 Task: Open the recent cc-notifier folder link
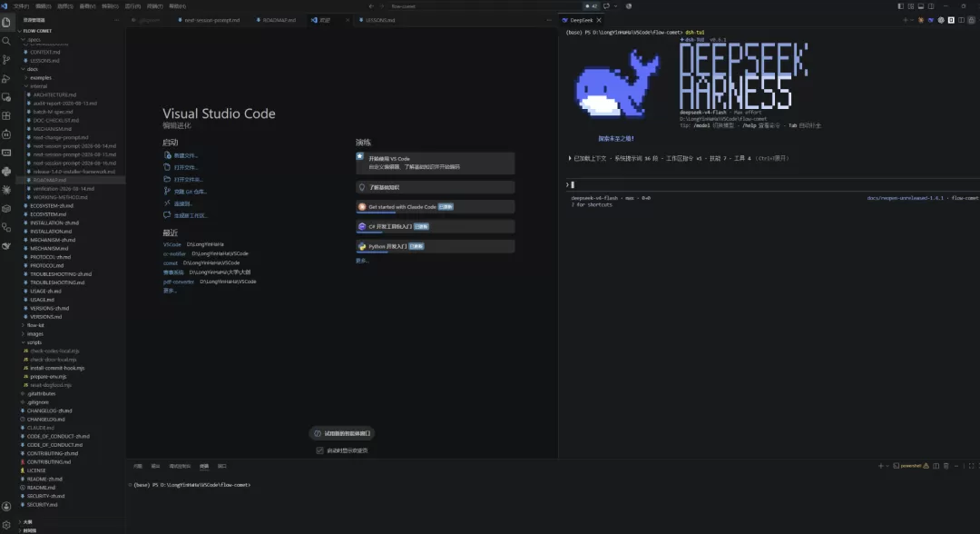click(x=174, y=254)
